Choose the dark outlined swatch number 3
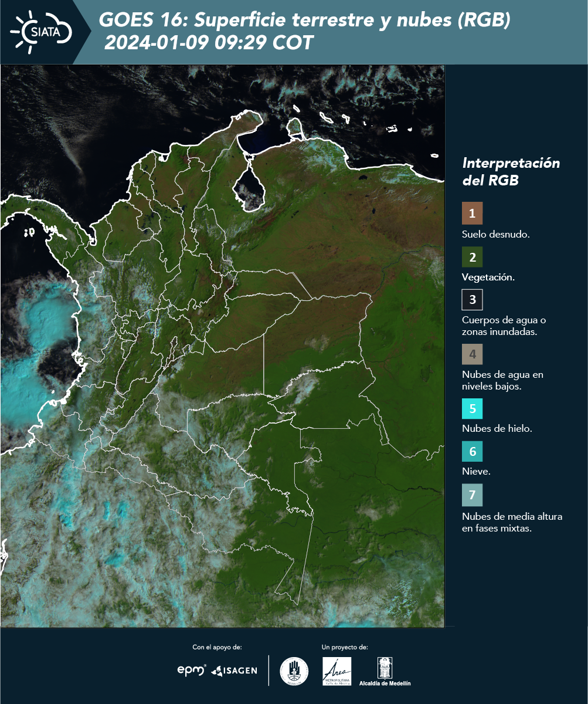 (x=472, y=300)
